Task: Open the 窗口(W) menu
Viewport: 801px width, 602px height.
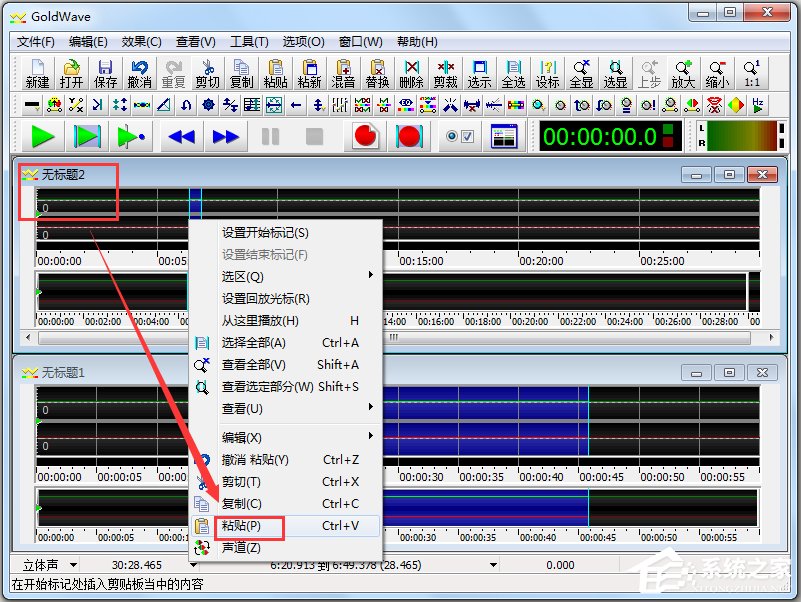Action: (361, 41)
